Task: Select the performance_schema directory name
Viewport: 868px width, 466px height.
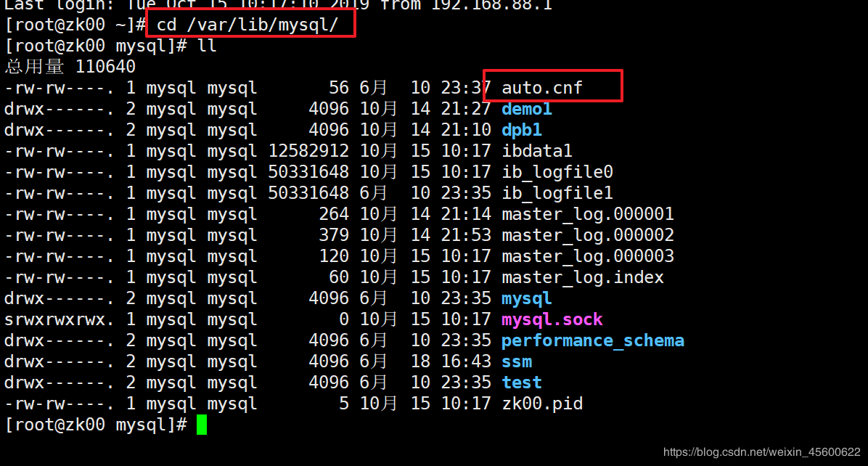Action: pos(593,340)
